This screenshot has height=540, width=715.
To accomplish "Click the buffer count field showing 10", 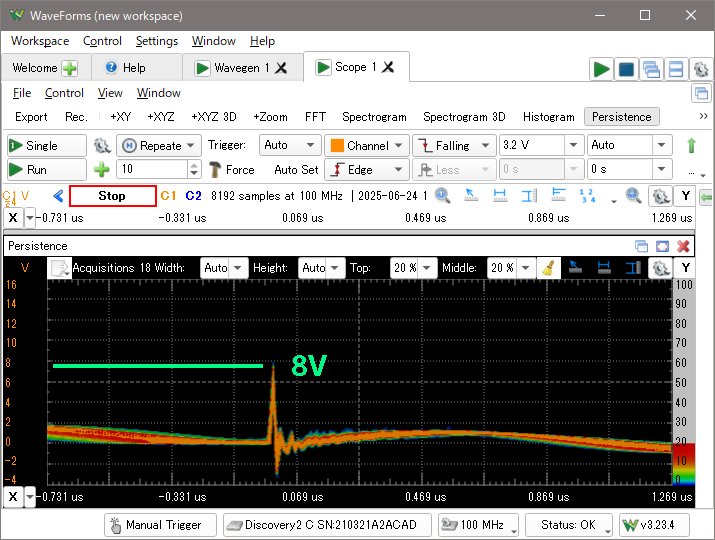I will click(152, 169).
